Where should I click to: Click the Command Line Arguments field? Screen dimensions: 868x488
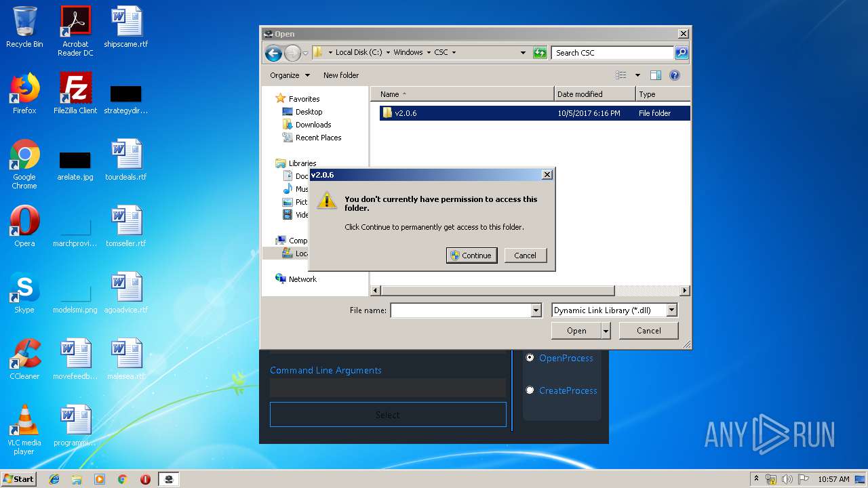coord(388,388)
